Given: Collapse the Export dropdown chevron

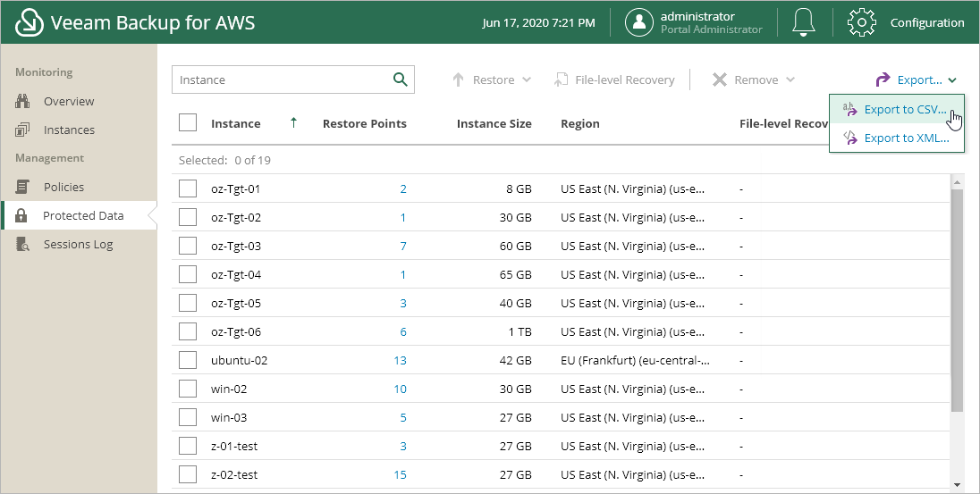Looking at the screenshot, I should 952,80.
